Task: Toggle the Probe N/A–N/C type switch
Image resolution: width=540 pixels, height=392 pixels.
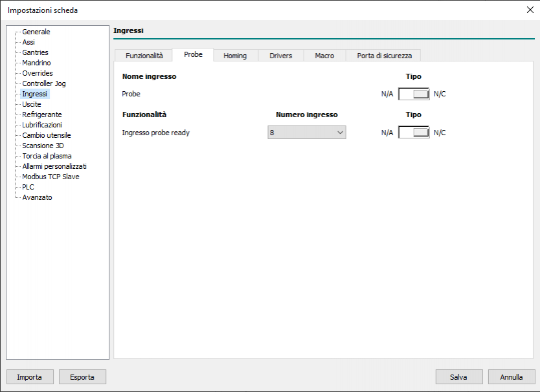Action: click(x=414, y=94)
